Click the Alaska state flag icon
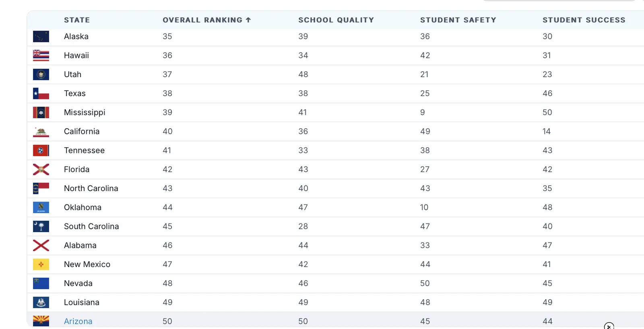Viewport: 644px width, 329px height. [41, 37]
